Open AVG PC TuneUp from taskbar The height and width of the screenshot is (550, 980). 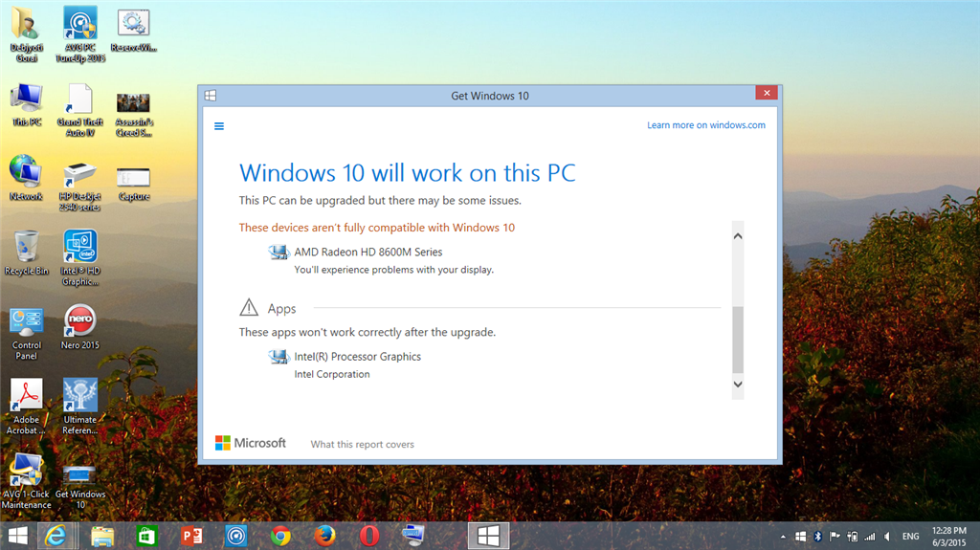point(236,536)
